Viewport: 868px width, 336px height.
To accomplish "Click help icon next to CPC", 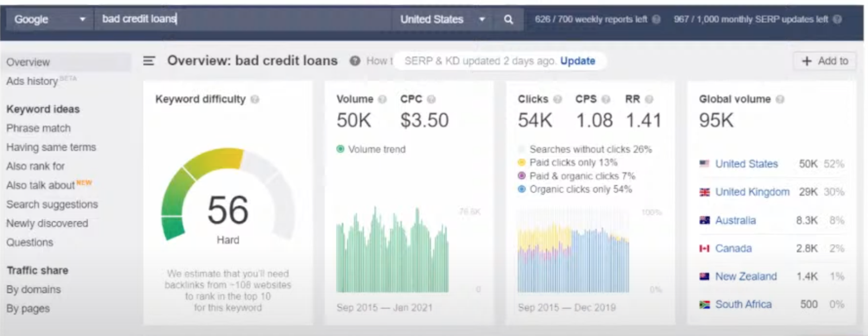I will pyautogui.click(x=431, y=99).
